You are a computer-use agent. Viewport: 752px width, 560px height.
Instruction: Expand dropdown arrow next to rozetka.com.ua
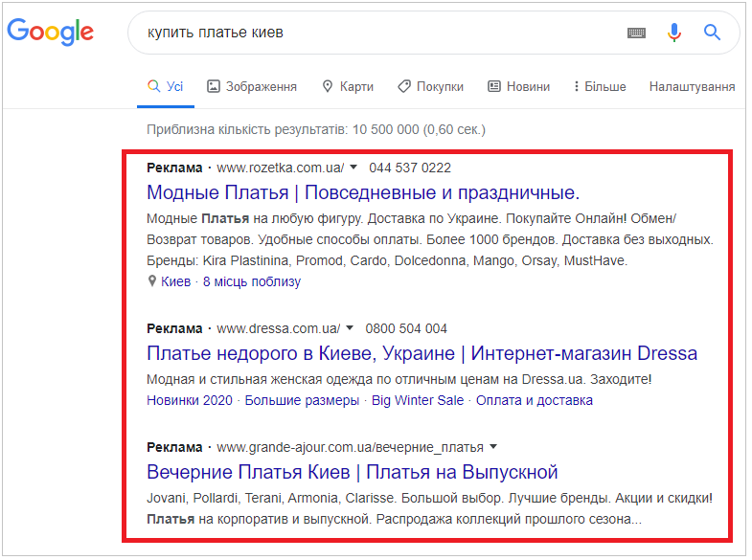click(353, 168)
